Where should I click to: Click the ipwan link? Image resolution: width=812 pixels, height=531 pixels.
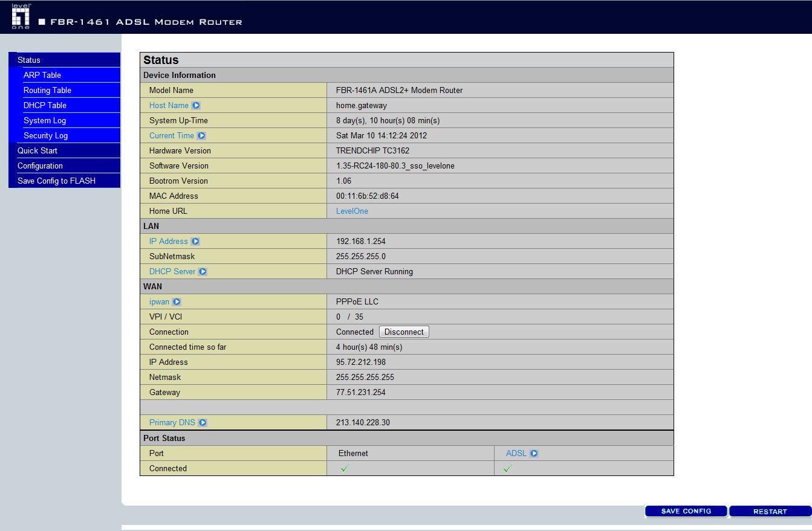tap(159, 302)
